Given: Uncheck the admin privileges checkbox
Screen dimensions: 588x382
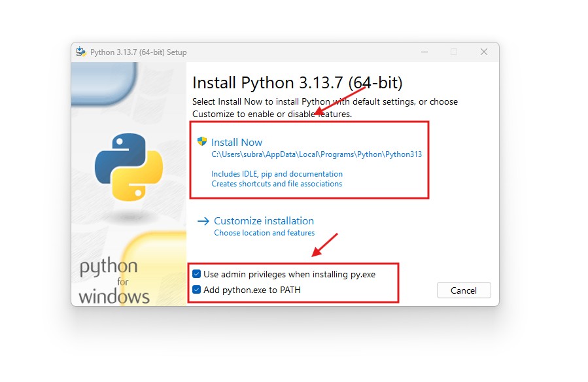Looking at the screenshot, I should pyautogui.click(x=197, y=275).
